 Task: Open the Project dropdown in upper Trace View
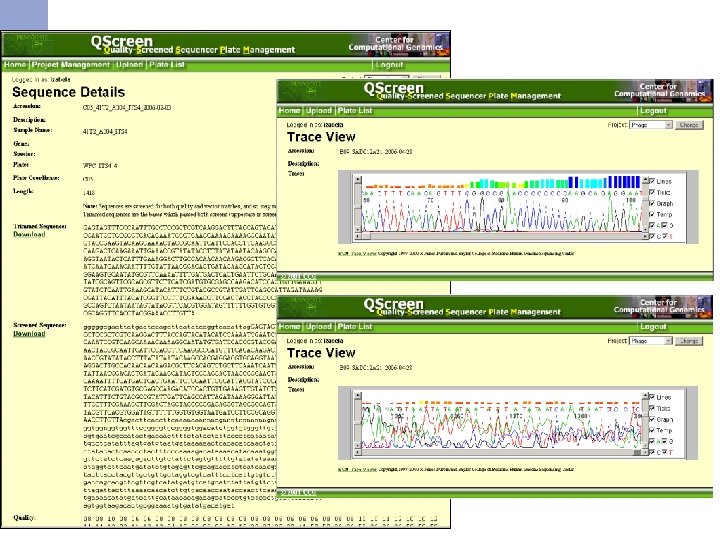[651, 125]
